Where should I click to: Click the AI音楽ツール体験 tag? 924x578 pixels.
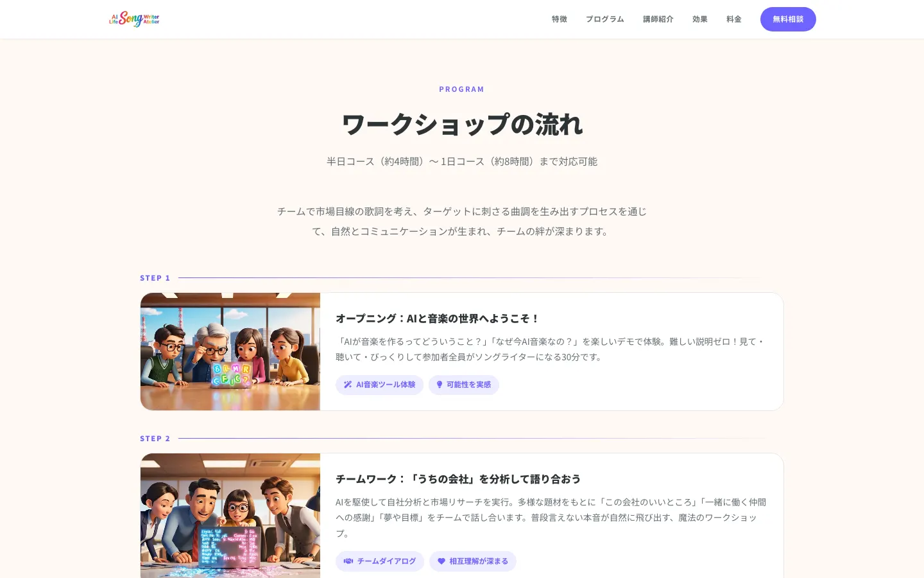tap(379, 385)
